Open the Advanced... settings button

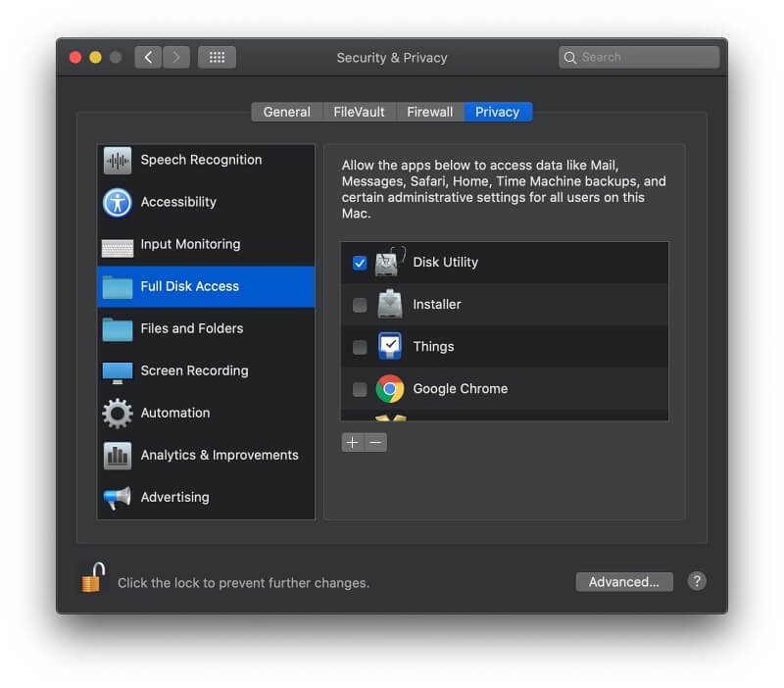[624, 582]
